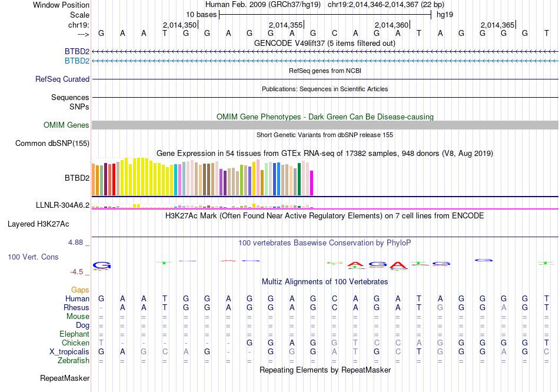Viewport: 559px width, 392px height.
Task: Open Publications: Sequences in Scientific Articles title
Action: (x=325, y=89)
